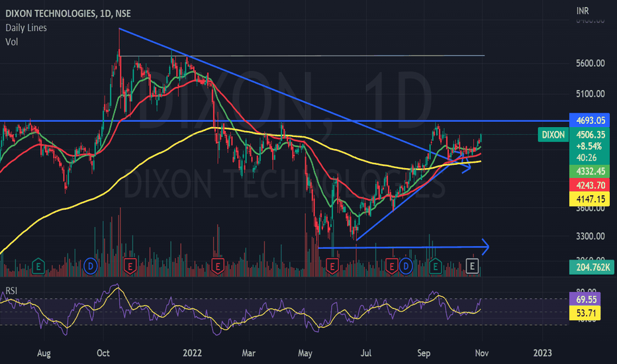617x364 pixels.
Task: Click the 2022 label on time axis
Action: pos(192,353)
